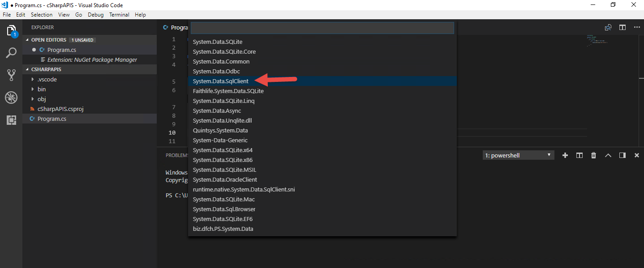Open the Edit menu

point(21,15)
